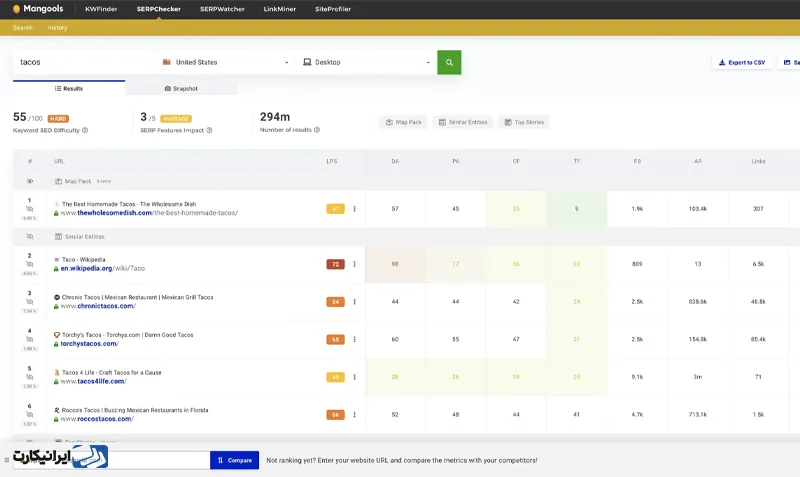Sort by Links column header
Viewport: 800px width, 477px height.
click(x=758, y=161)
